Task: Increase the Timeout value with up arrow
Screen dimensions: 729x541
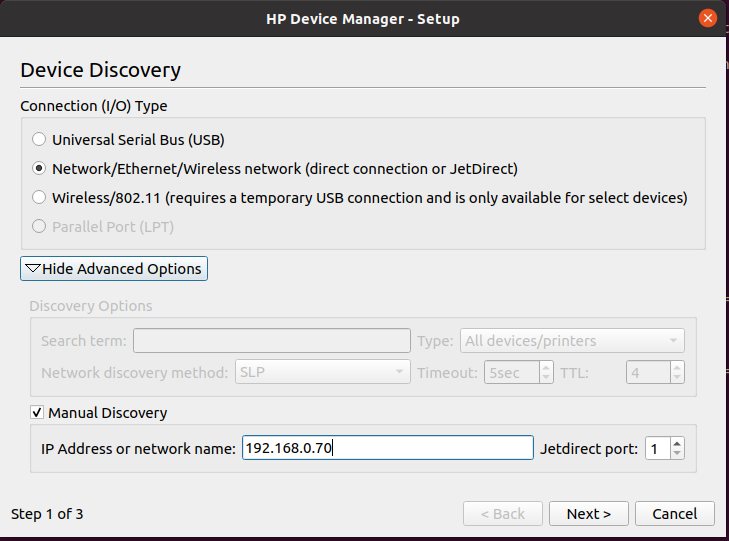Action: (x=546, y=367)
